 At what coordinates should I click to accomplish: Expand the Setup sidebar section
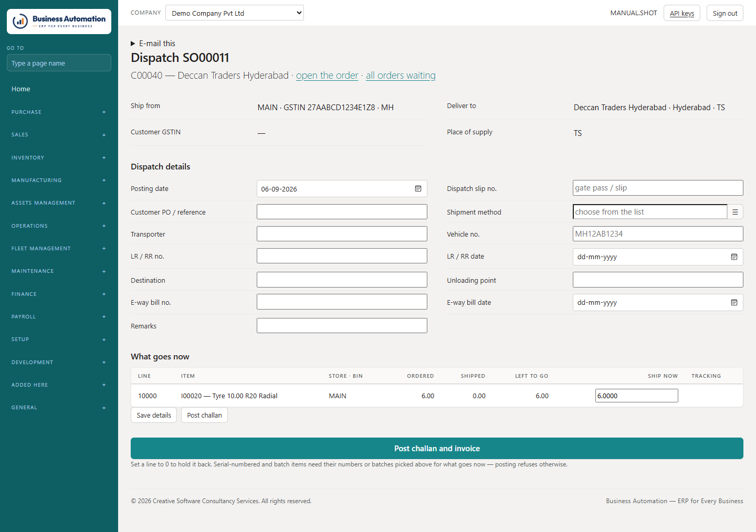(59, 339)
